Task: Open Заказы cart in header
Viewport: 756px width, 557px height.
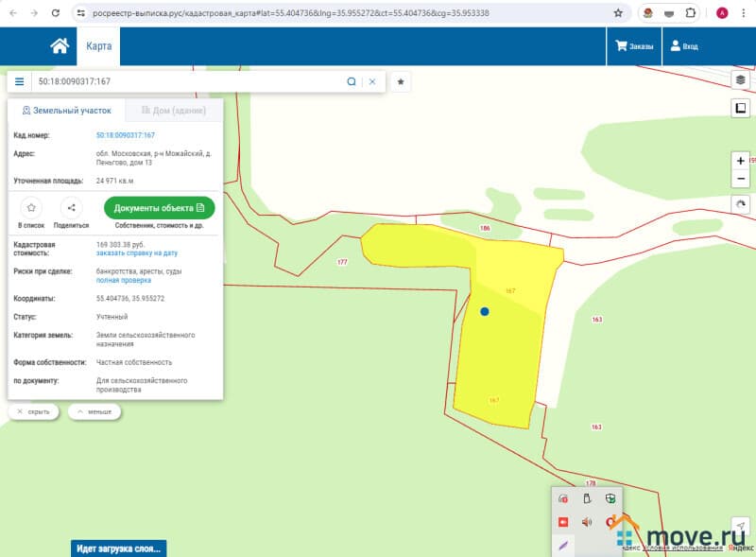Action: [x=634, y=46]
